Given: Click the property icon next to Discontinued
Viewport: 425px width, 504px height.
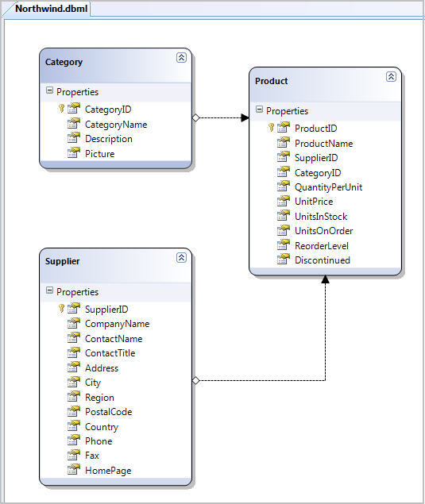Looking at the screenshot, I should 284,259.
